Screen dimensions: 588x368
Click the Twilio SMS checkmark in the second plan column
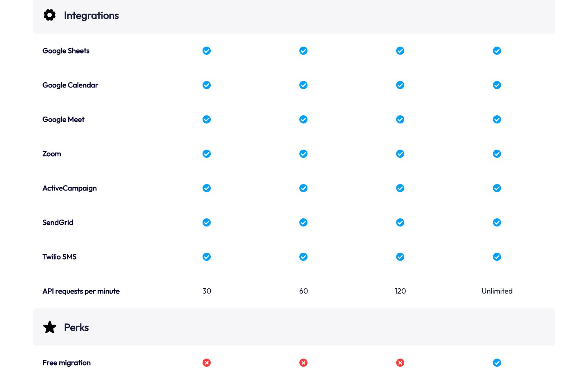click(303, 257)
